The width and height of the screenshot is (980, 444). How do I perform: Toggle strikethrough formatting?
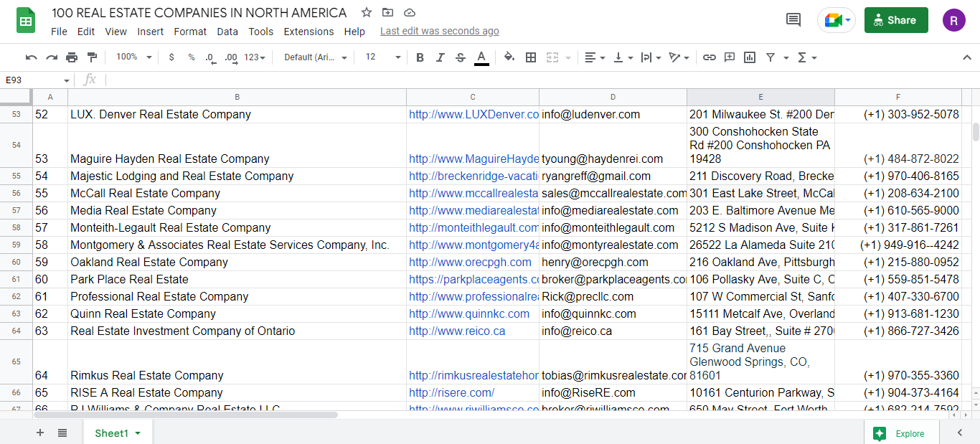pyautogui.click(x=461, y=57)
